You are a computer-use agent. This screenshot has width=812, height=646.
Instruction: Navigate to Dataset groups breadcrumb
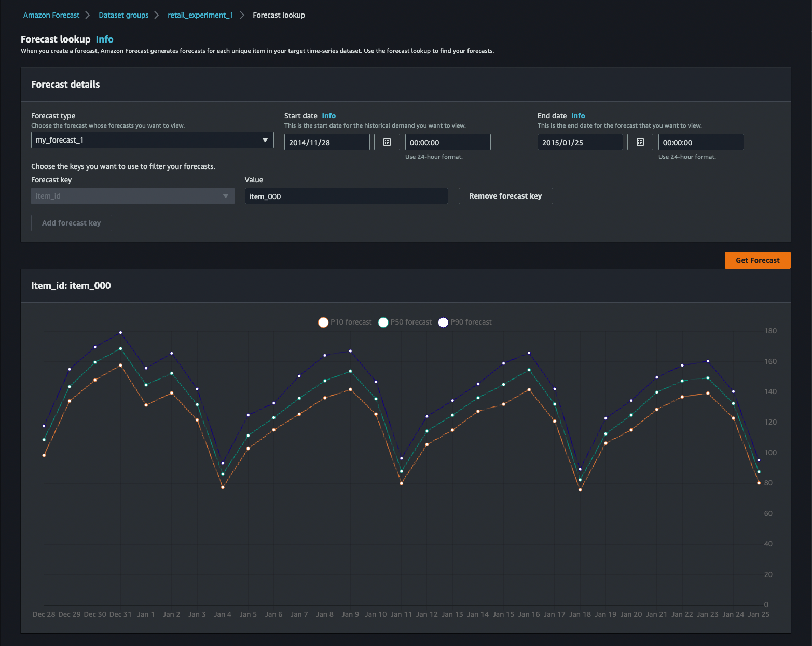coord(123,15)
